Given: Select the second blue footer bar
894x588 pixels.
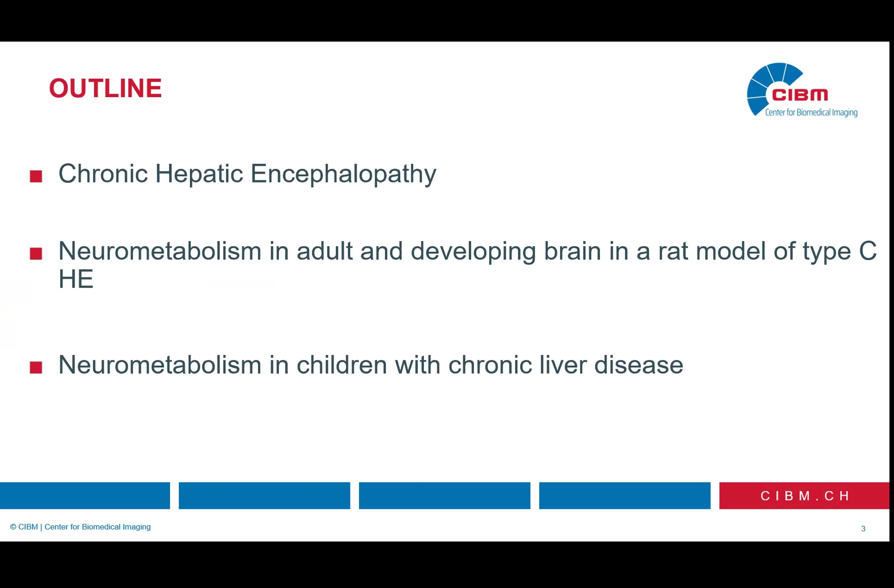Looking at the screenshot, I should tap(264, 495).
